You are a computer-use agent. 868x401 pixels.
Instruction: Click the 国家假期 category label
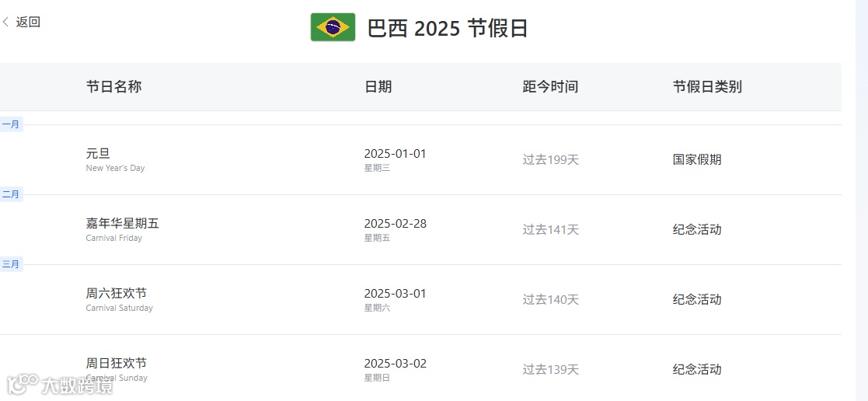tap(697, 159)
